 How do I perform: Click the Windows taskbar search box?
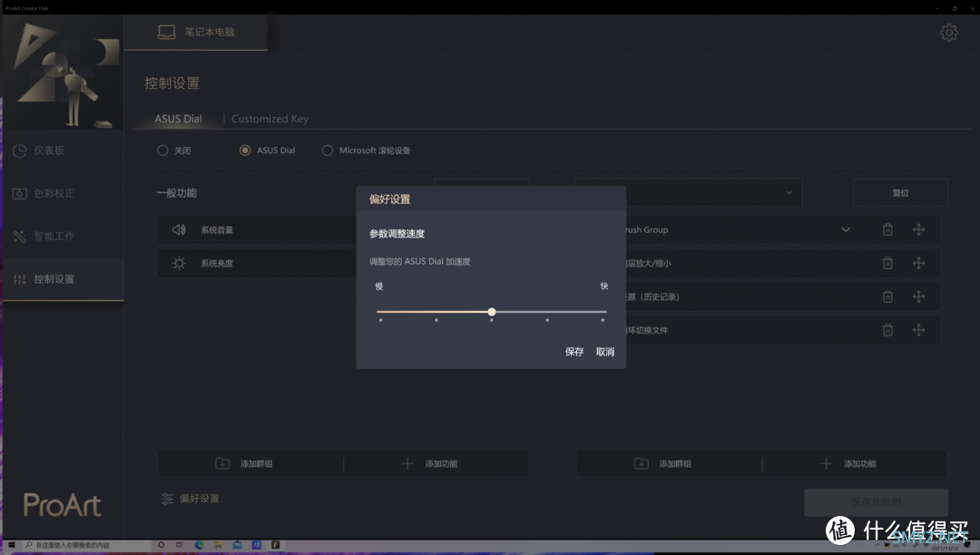pos(86,545)
